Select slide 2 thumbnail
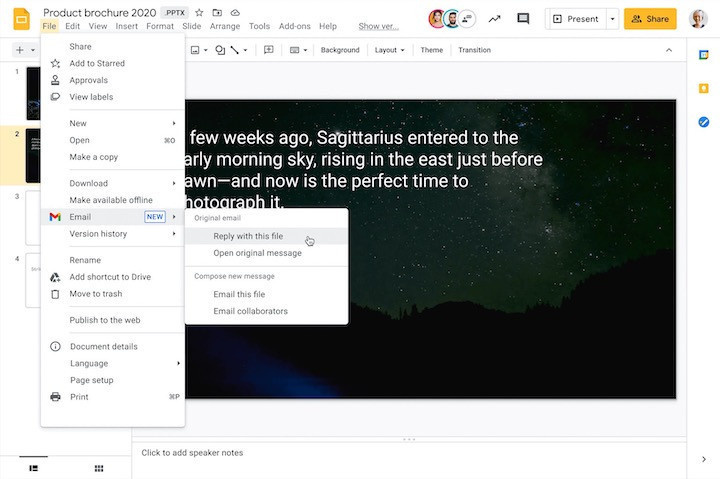The width and height of the screenshot is (720, 479). (x=33, y=156)
